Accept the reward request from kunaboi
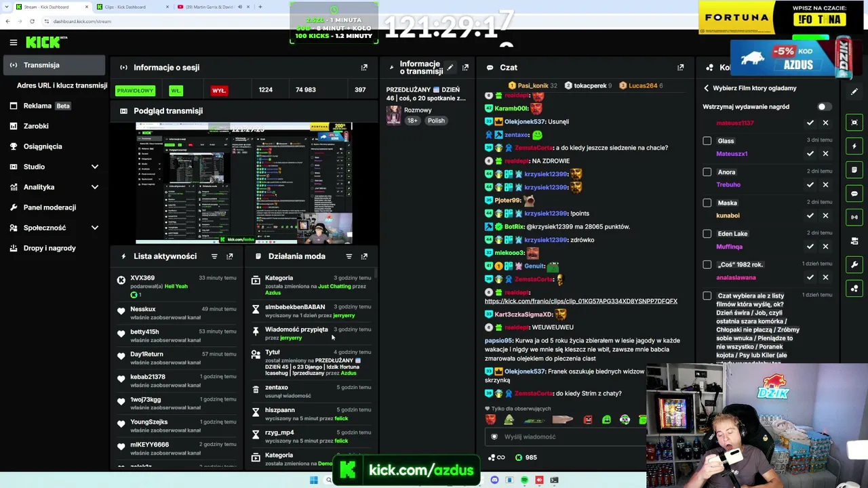The height and width of the screenshot is (488, 868). pyautogui.click(x=810, y=216)
